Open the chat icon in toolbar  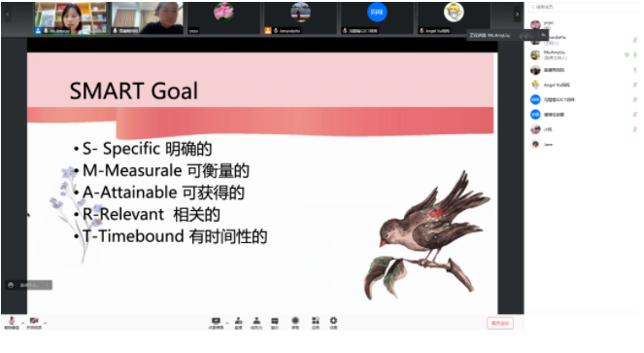pyautogui.click(x=275, y=323)
